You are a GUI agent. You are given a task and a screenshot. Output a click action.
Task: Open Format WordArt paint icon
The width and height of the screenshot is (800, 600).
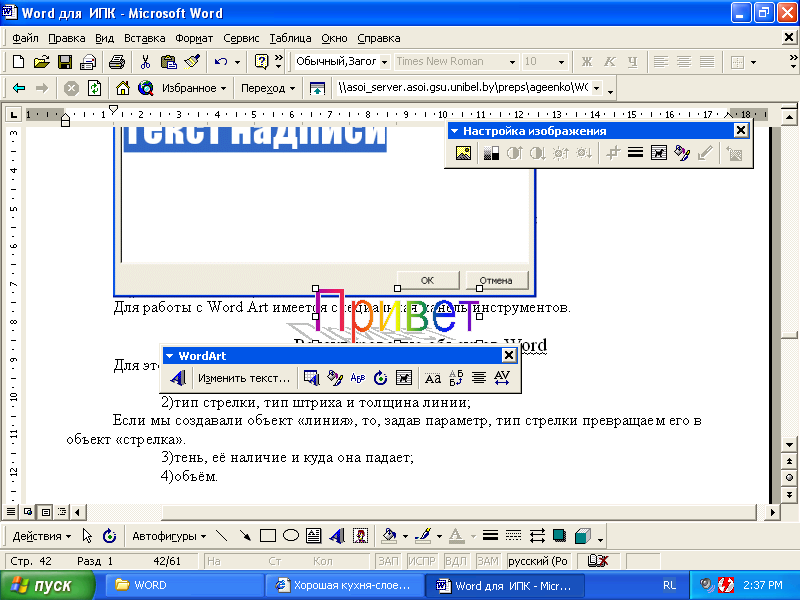(335, 378)
